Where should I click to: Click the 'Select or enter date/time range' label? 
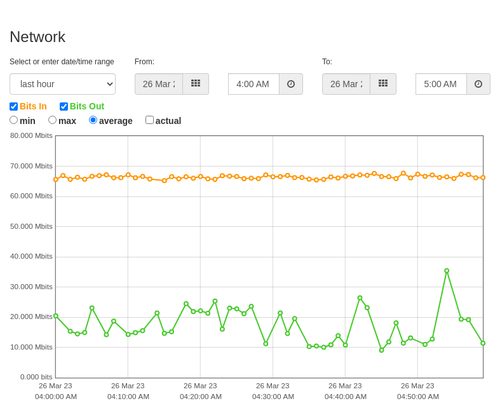(62, 62)
